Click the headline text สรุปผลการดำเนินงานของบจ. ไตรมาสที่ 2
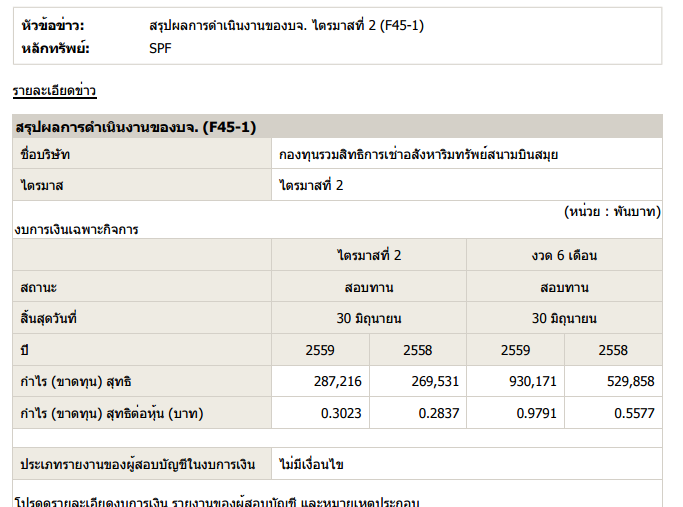The height and width of the screenshot is (507, 683). pyautogui.click(x=285, y=24)
